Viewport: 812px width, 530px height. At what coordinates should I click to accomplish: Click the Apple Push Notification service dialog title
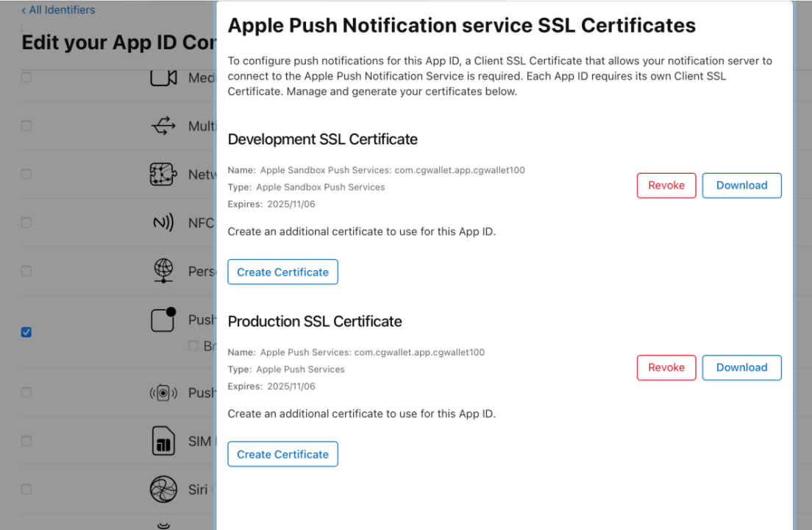[x=462, y=25]
